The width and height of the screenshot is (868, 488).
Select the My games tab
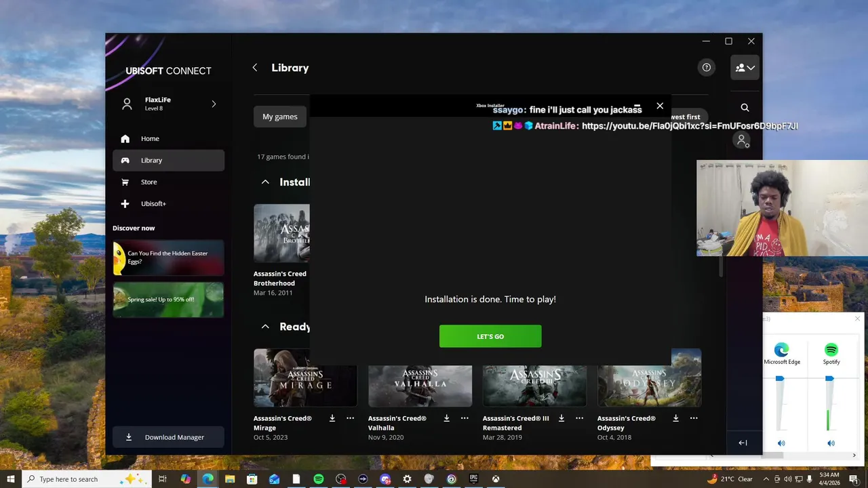(280, 117)
